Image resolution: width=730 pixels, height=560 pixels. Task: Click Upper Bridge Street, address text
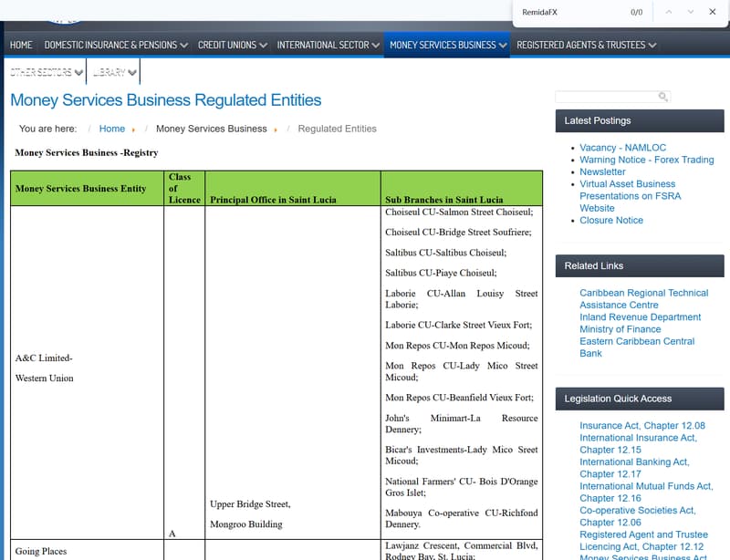pos(250,504)
